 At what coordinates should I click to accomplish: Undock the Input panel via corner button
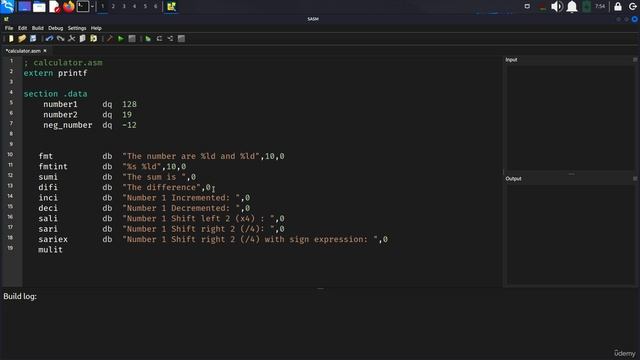pyautogui.click(x=635, y=60)
